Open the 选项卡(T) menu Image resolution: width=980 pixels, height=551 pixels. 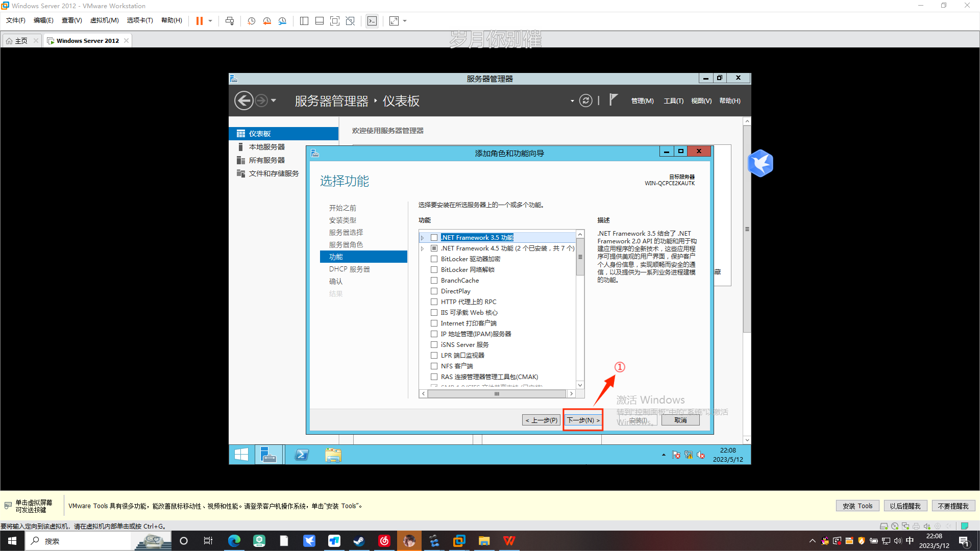click(x=140, y=20)
